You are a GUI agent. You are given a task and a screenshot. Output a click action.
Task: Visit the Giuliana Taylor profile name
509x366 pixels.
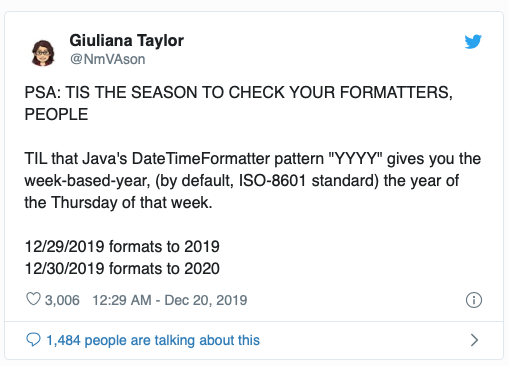coord(127,41)
